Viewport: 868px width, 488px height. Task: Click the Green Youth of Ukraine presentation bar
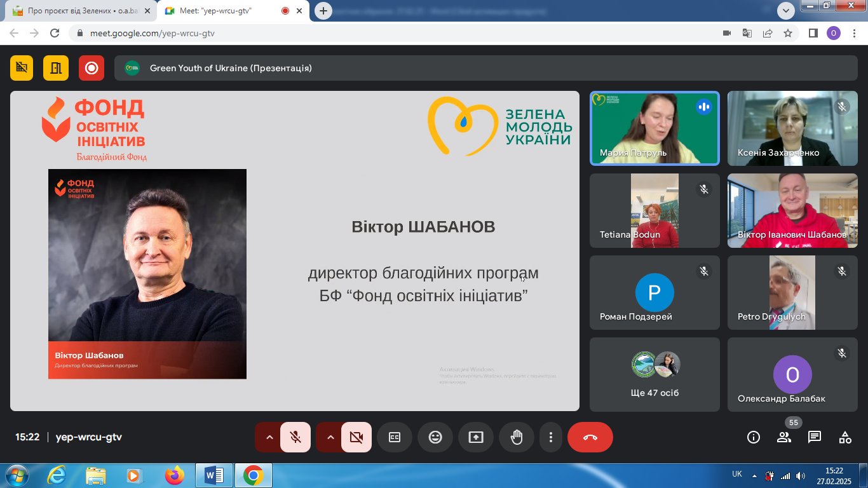pos(485,68)
